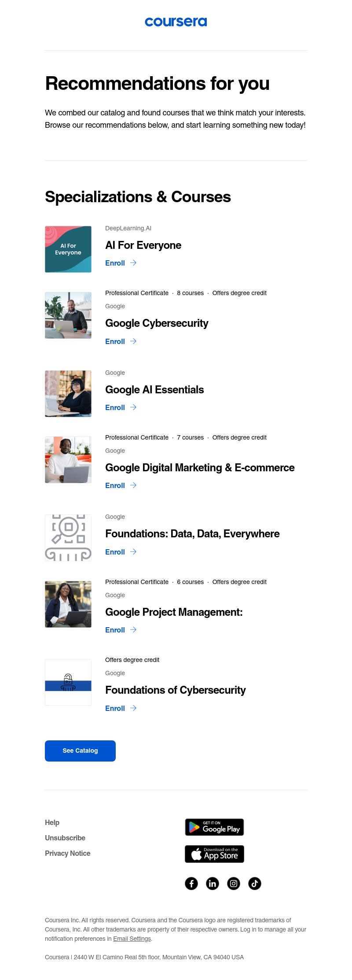This screenshot has height=980, width=352.
Task: Open the Foundations of Cybersecurity lock thumbnail
Action: click(x=68, y=682)
